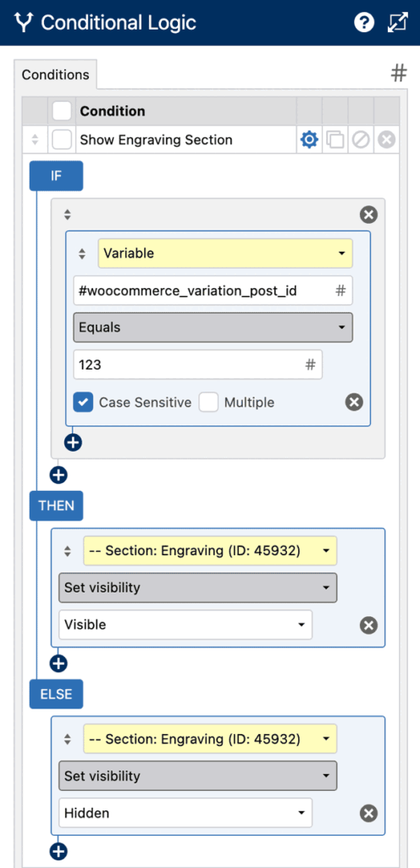420x868 pixels.
Task: Click the THEN block label
Action: (x=57, y=505)
